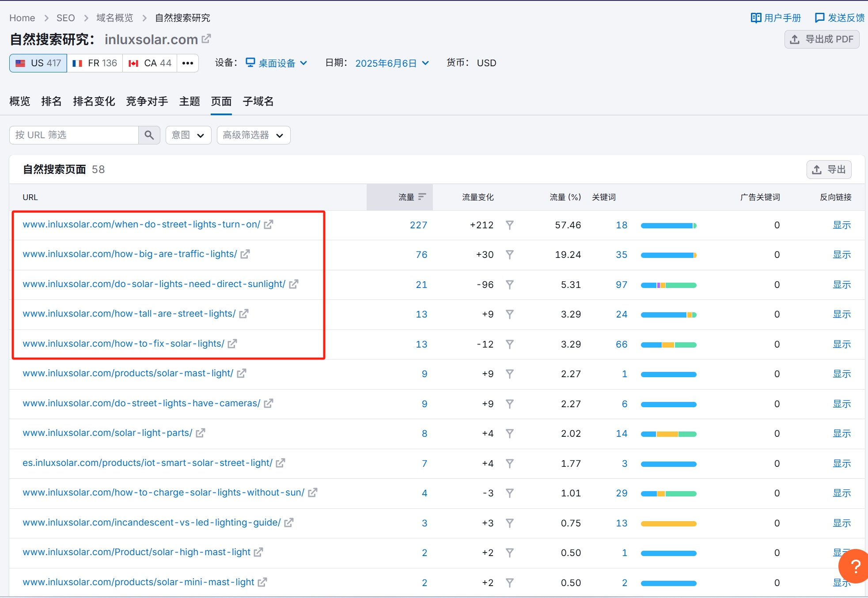The width and height of the screenshot is (868, 598).
Task: Click yellow intent bar in 13 keywords row
Action: click(669, 524)
